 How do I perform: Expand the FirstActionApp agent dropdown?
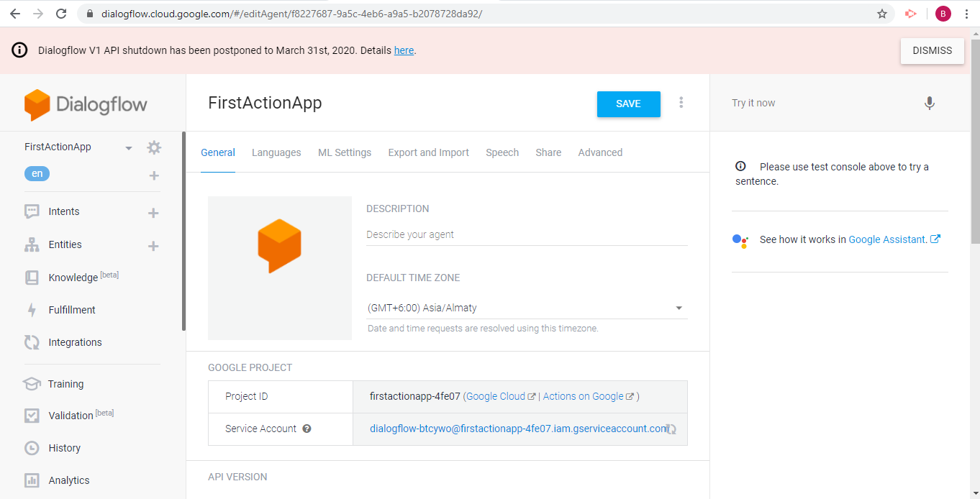tap(129, 148)
